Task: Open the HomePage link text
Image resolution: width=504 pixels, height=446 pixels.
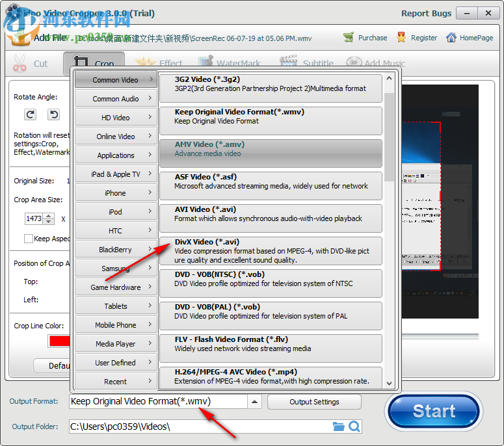Action: 476,38
